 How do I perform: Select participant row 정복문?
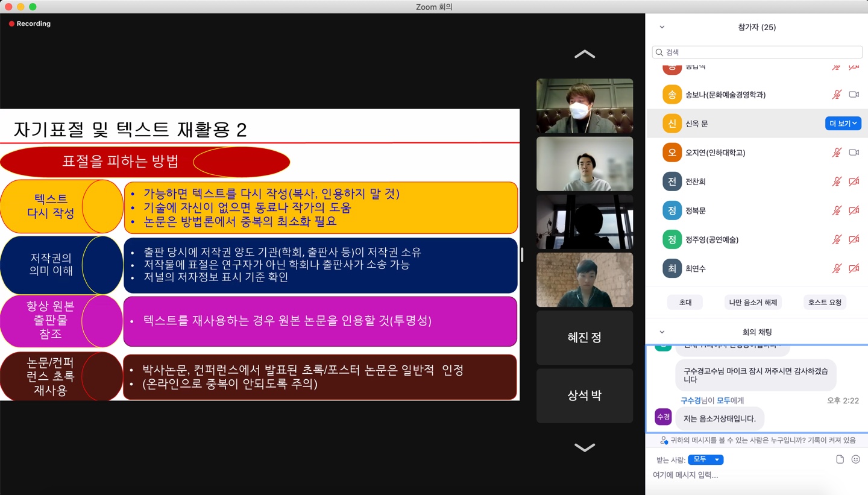[756, 210]
